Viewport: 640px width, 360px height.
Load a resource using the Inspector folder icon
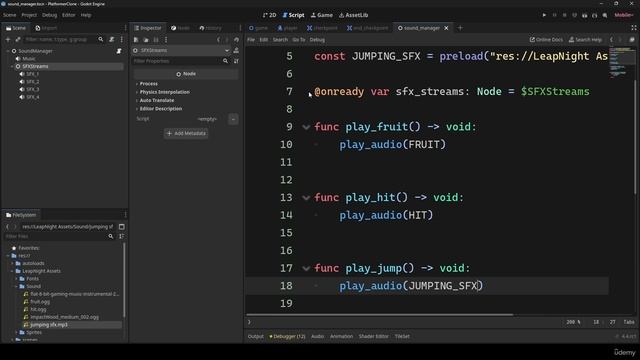(146, 40)
